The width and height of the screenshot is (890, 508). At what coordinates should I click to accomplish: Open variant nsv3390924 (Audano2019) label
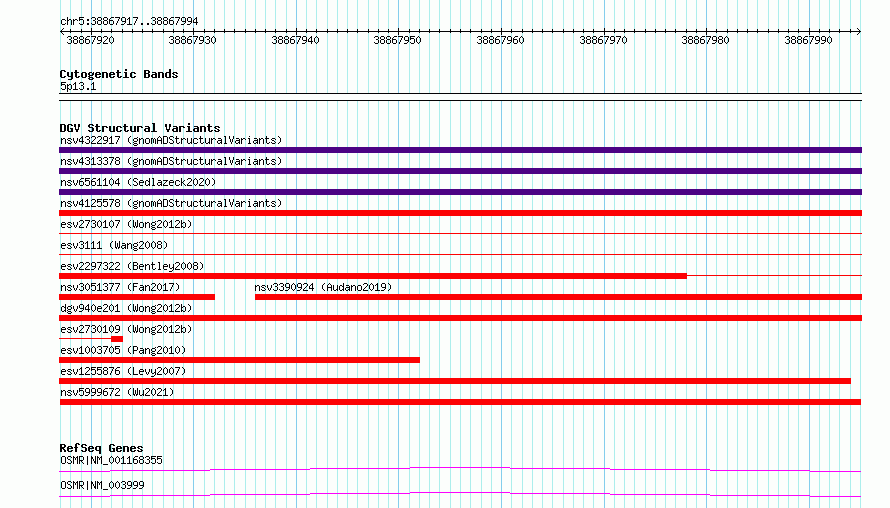pos(323,287)
